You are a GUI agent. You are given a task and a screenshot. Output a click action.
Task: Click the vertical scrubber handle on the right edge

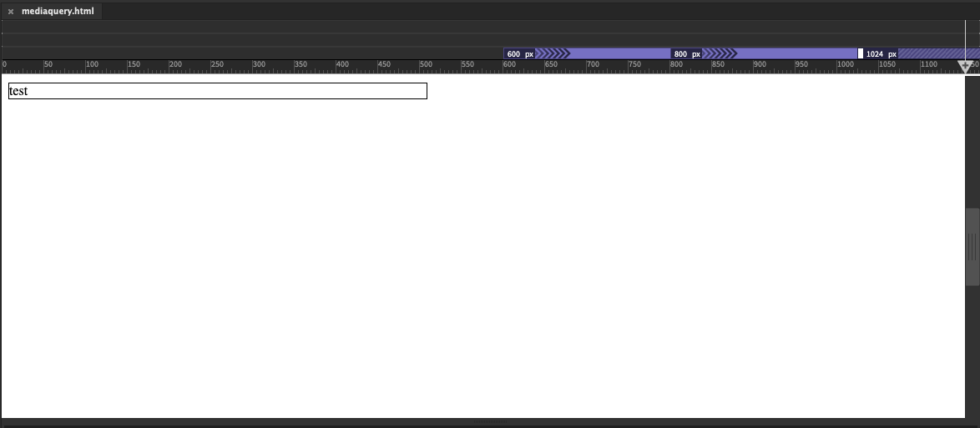[x=972, y=246]
